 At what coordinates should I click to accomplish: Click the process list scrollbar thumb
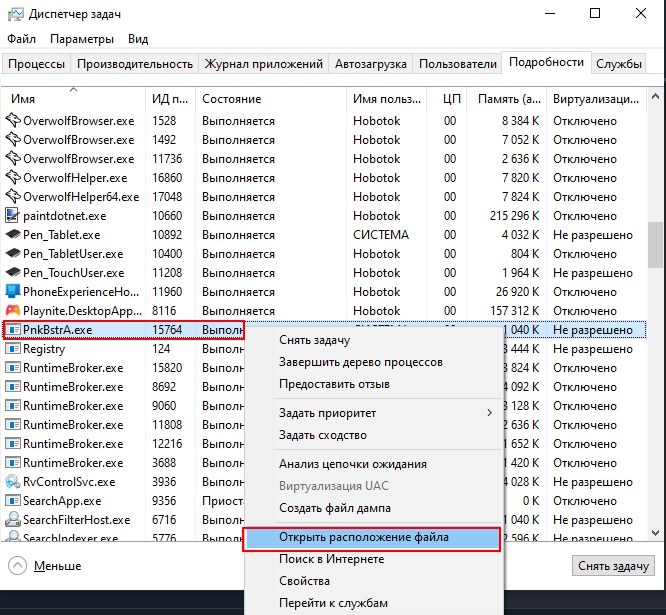pyautogui.click(x=655, y=245)
